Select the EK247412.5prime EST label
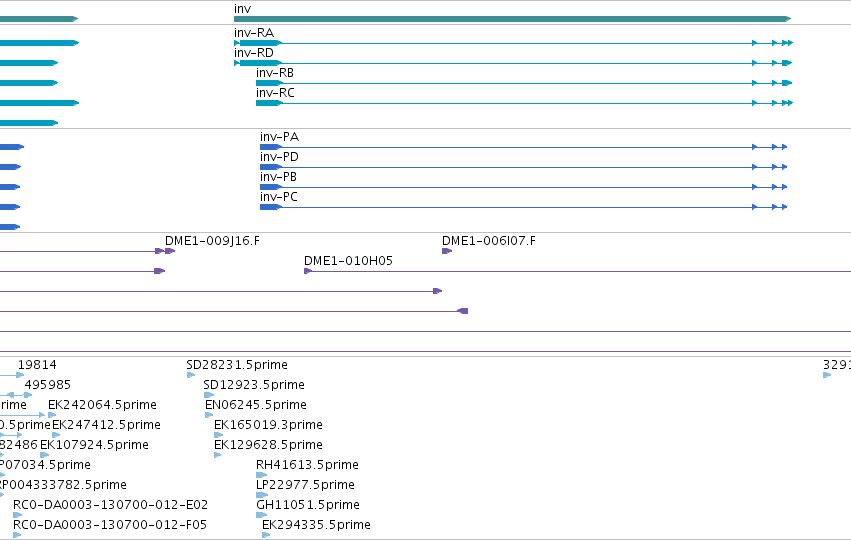Screen dimensions: 851x540 106,425
